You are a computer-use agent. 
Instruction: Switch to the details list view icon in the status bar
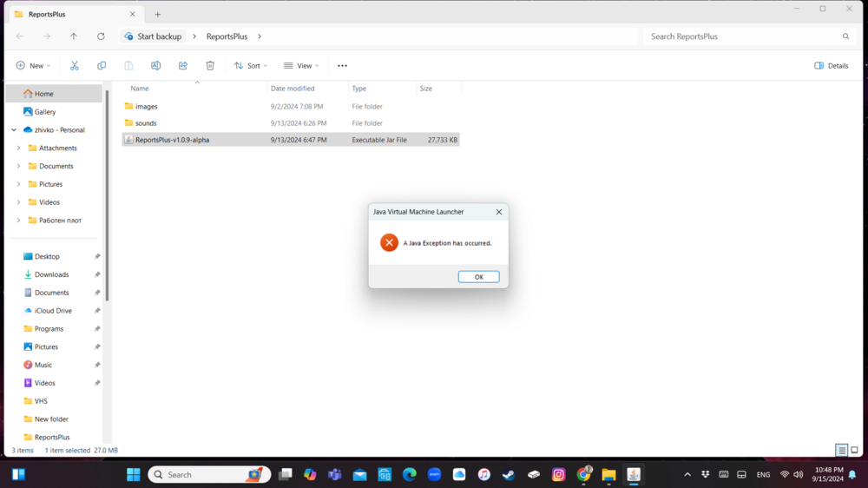click(x=841, y=451)
